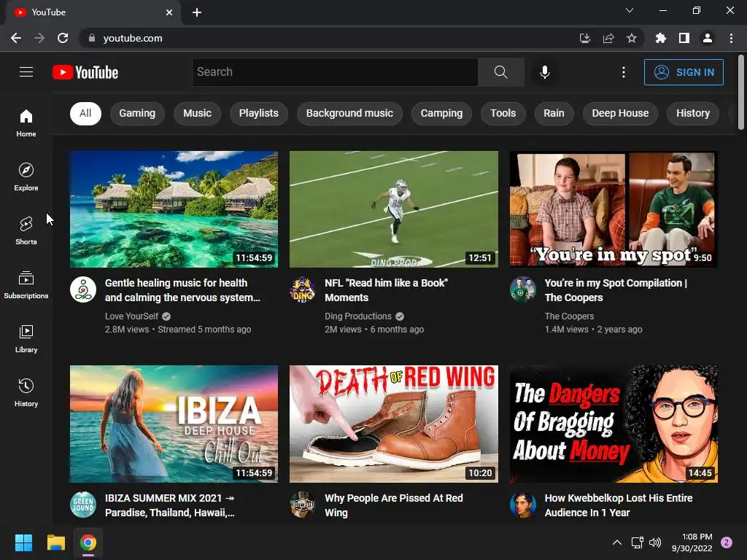Click Green Sound channel avatar
Viewport: 747px width, 560px height.
[x=83, y=505]
